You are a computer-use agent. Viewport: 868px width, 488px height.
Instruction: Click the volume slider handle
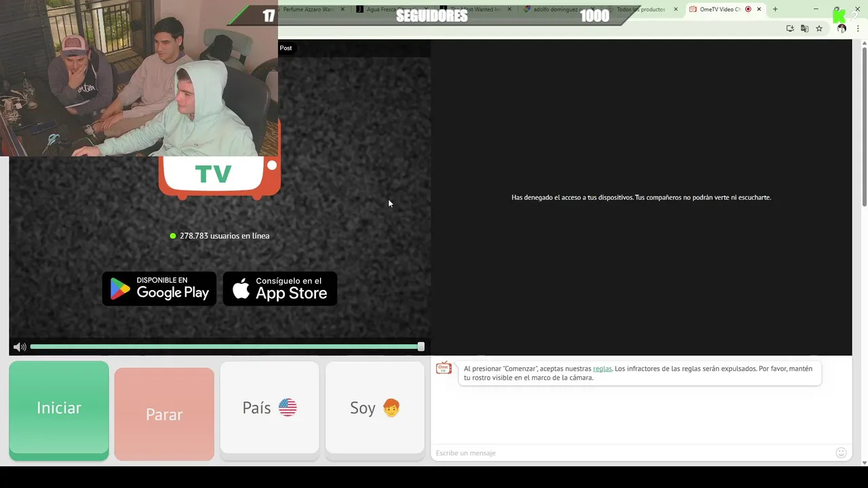pos(421,346)
